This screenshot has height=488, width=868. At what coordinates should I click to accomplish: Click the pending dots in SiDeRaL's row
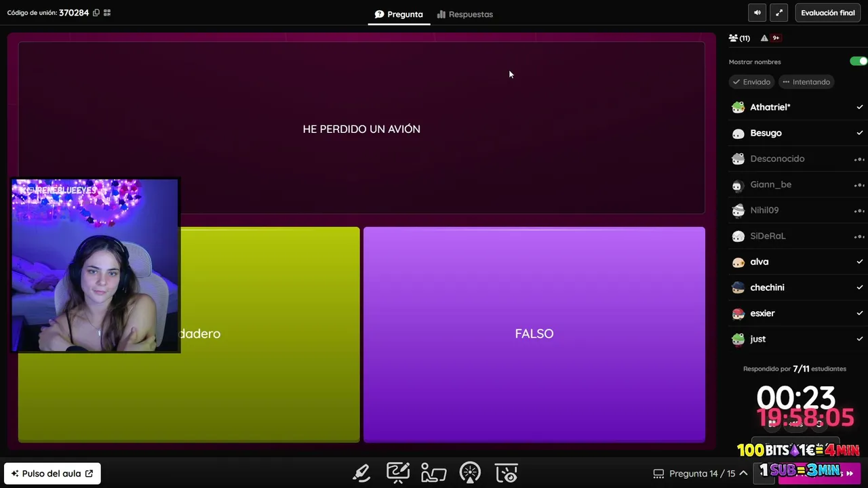coord(859,237)
